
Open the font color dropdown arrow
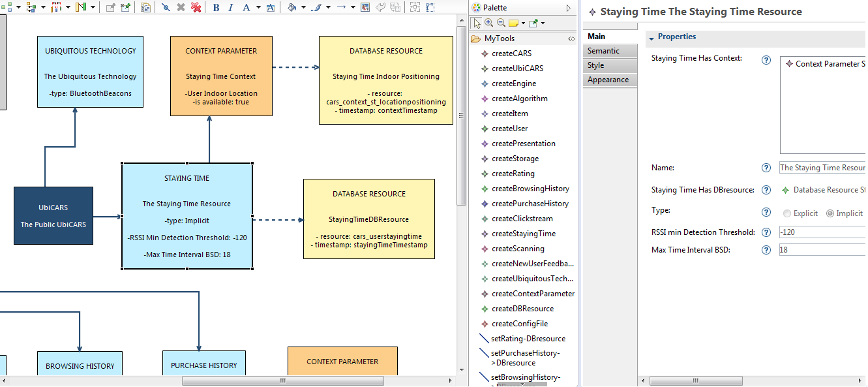pyautogui.click(x=258, y=7)
